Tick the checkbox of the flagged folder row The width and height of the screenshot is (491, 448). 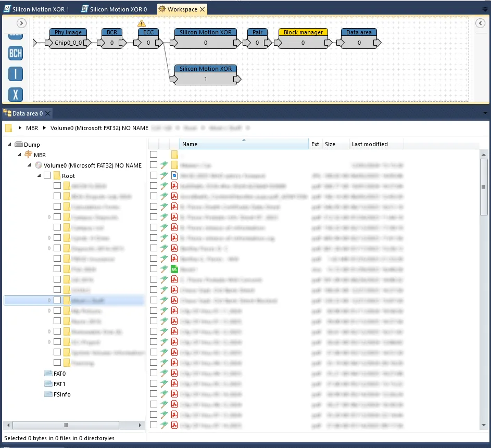tap(154, 165)
